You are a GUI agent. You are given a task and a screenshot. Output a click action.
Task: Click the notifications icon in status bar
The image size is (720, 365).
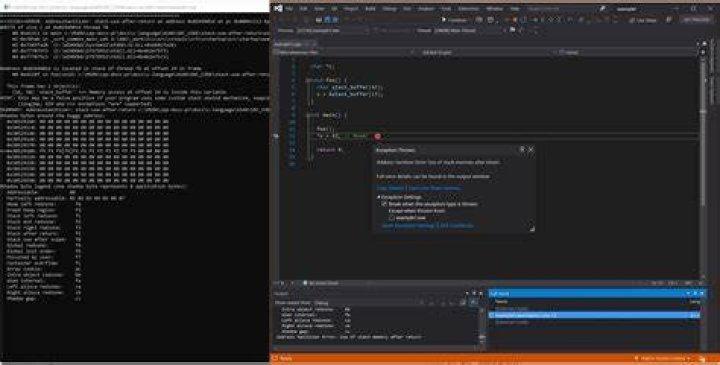pyautogui.click(x=702, y=358)
